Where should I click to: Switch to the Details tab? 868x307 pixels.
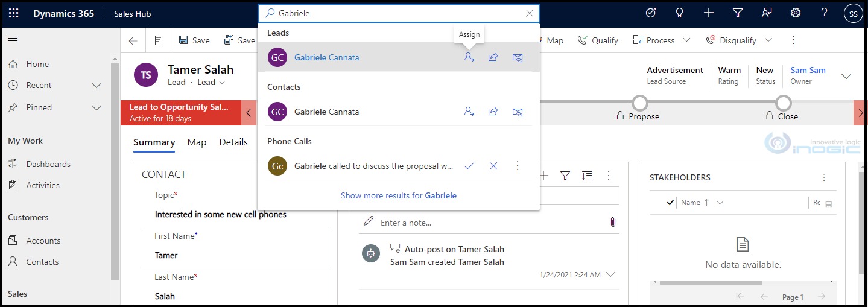coord(233,142)
